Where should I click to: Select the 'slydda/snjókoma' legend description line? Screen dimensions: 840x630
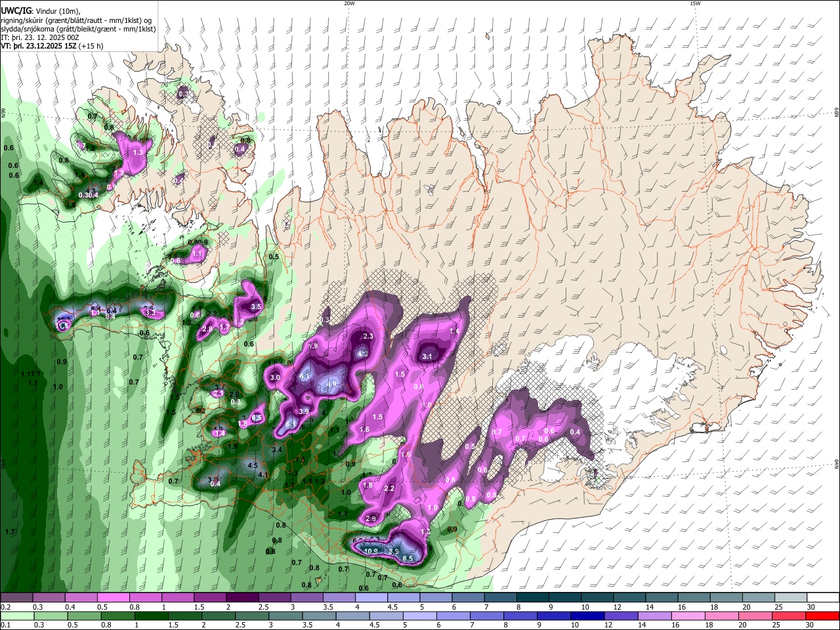coord(78,29)
